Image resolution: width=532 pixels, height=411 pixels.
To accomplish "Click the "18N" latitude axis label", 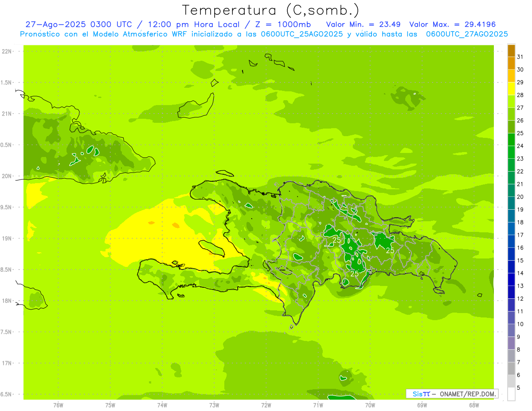I will coord(8,301).
